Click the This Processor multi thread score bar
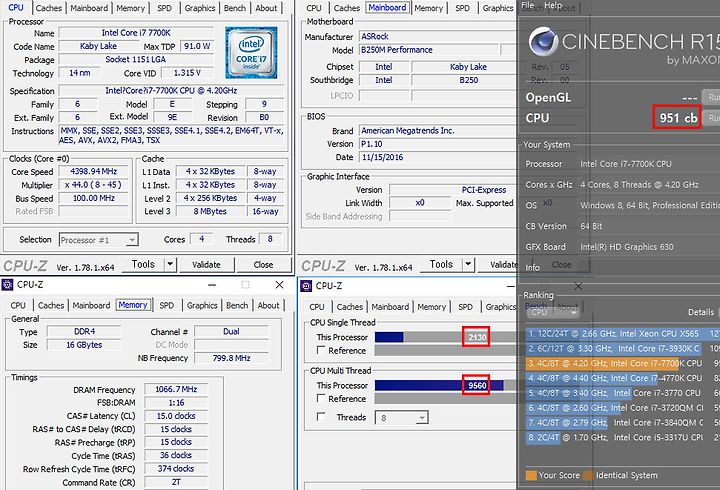This screenshot has width=720, height=490. [445, 385]
